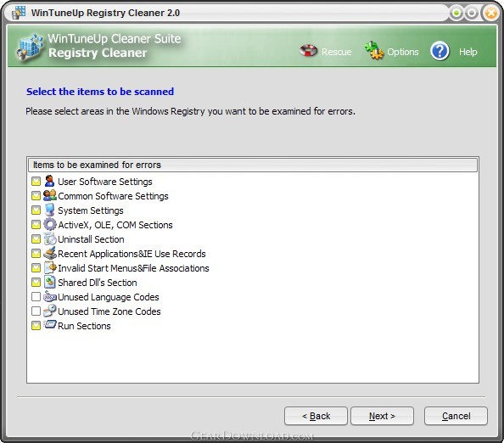Toggle Shared Dll's Section checkbox

click(36, 283)
